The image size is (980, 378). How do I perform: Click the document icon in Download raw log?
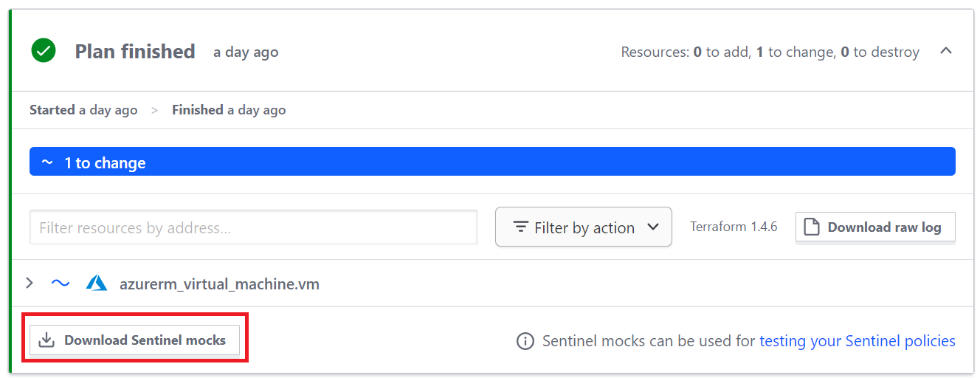pos(811,227)
